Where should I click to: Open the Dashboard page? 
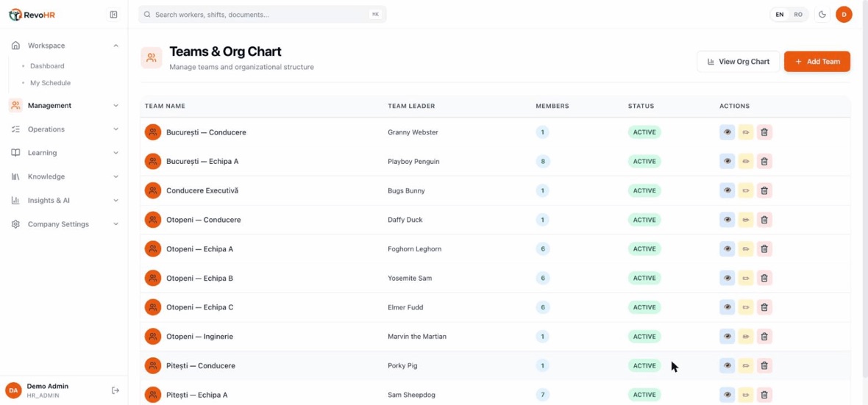coord(47,66)
